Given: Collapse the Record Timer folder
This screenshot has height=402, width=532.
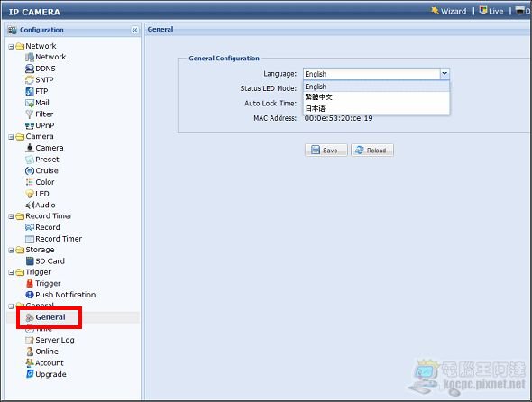Looking at the screenshot, I should tap(11, 216).
